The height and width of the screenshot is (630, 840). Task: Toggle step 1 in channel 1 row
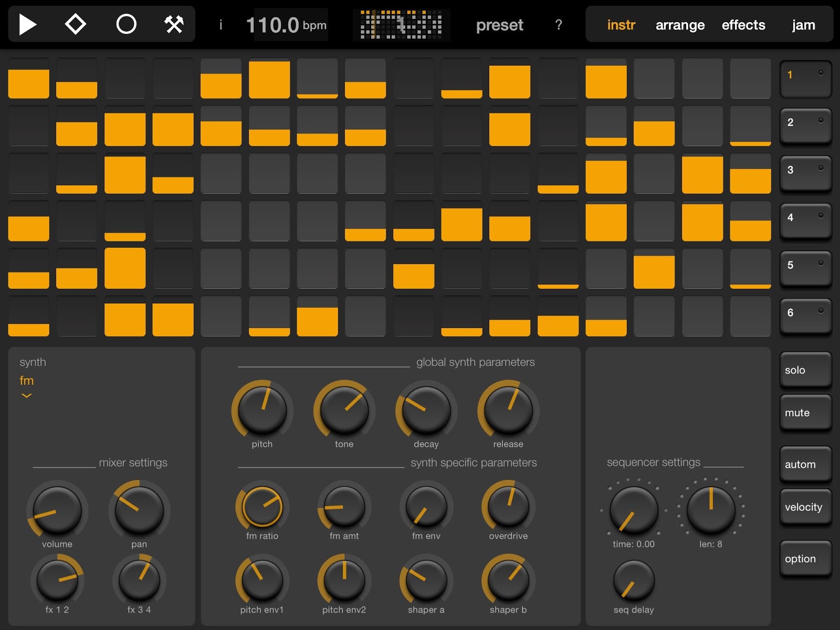tap(29, 78)
